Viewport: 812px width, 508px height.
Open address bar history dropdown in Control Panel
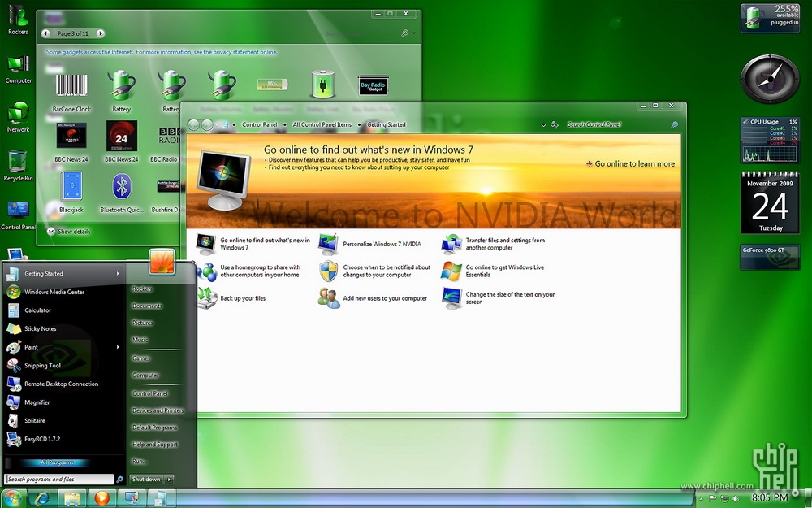click(543, 125)
